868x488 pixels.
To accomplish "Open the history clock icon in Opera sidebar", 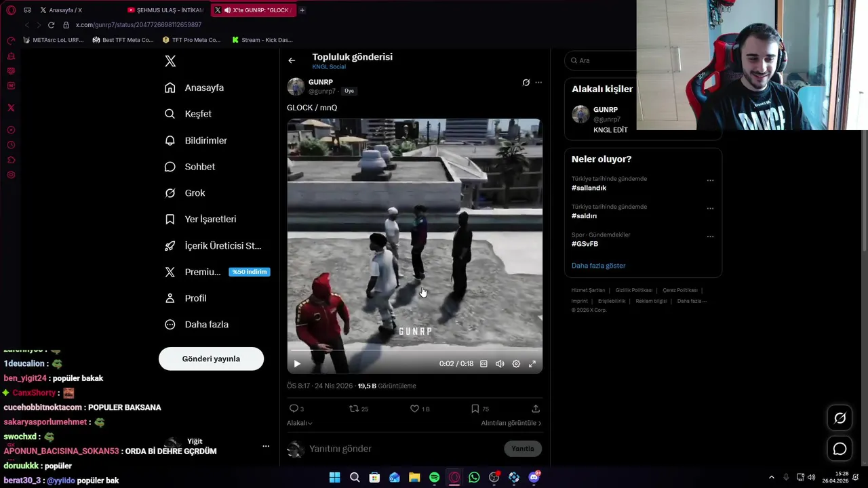I will pyautogui.click(x=11, y=145).
